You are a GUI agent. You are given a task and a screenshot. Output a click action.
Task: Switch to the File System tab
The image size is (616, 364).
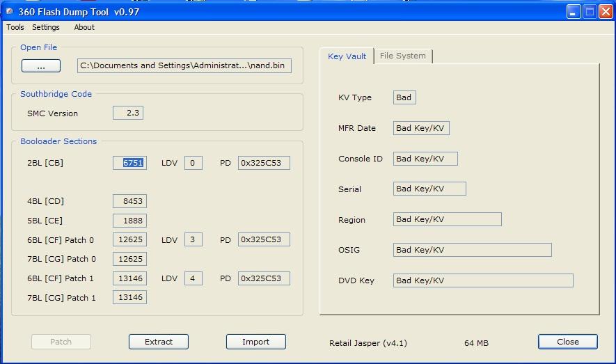[403, 56]
